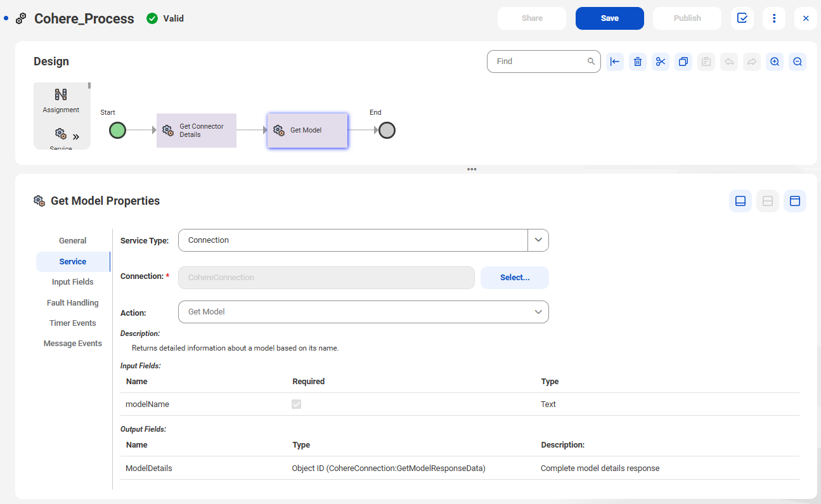
Task: Click the paste clipboard icon
Action: click(x=706, y=61)
